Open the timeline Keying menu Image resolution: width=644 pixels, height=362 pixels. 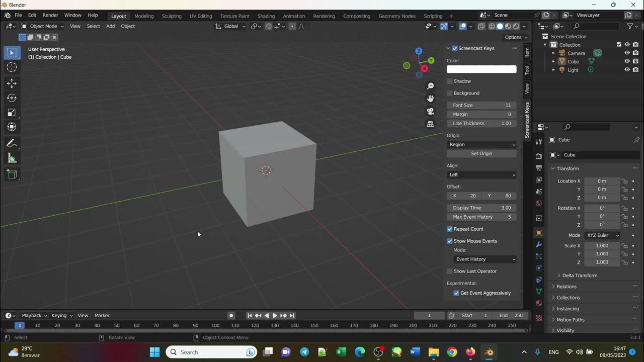[61, 316]
